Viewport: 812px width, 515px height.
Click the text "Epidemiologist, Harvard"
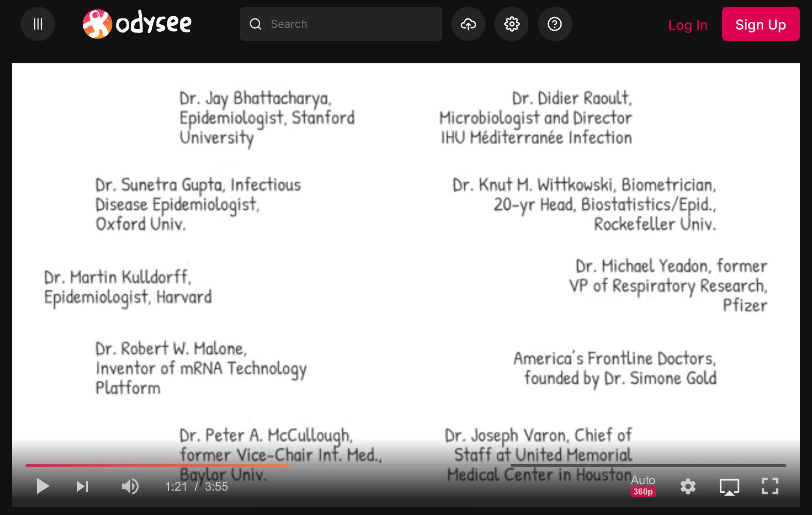tap(128, 297)
